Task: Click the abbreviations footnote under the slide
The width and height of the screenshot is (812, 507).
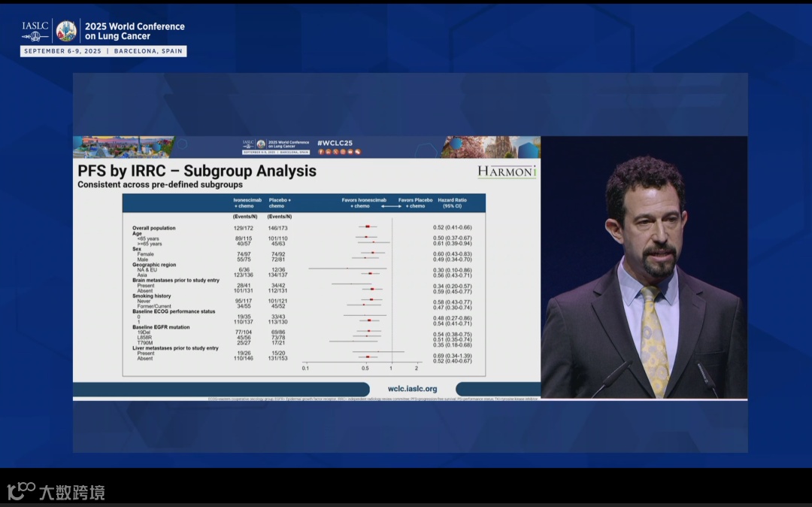Action: pyautogui.click(x=373, y=399)
